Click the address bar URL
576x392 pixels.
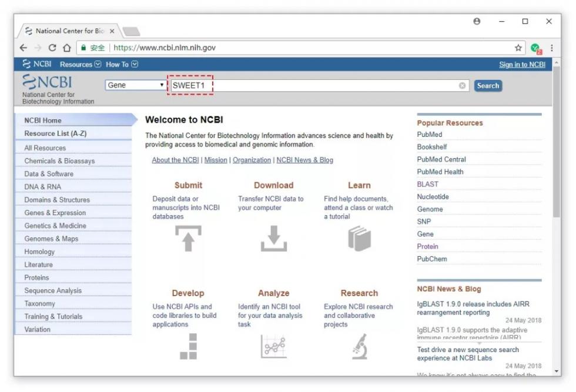coord(164,48)
